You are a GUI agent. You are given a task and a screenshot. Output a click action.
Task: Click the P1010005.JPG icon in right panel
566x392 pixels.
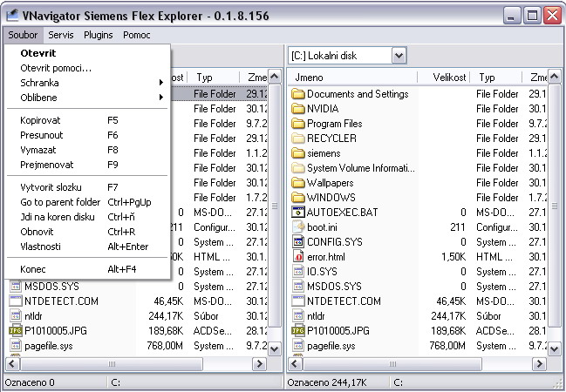coord(297,331)
